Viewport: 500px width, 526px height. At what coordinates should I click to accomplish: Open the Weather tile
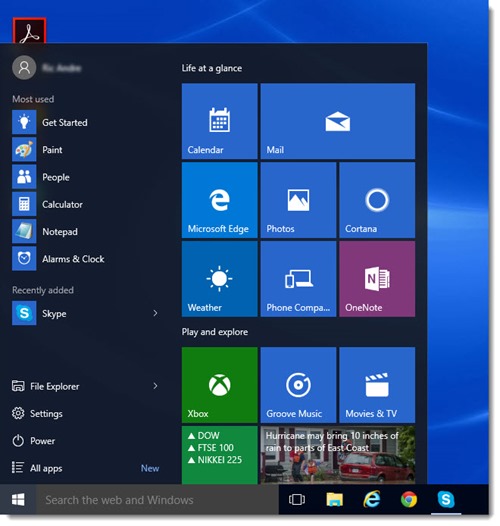pyautogui.click(x=219, y=279)
